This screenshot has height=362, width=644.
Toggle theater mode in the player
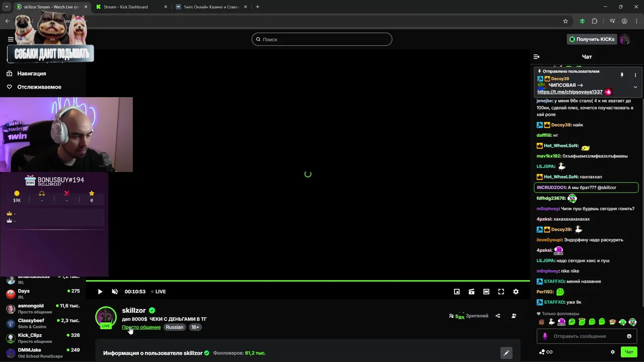(486, 292)
